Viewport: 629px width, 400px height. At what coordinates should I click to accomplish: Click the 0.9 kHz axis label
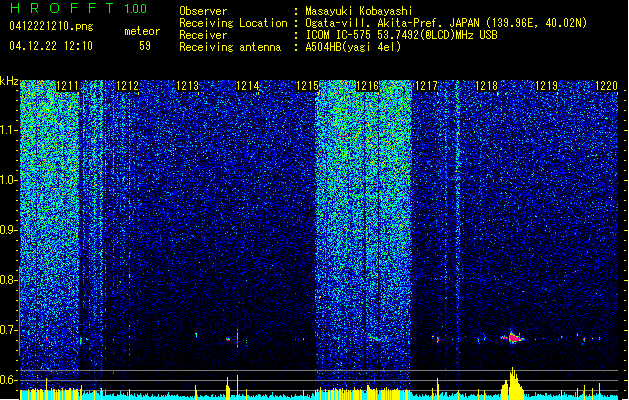pos(8,230)
